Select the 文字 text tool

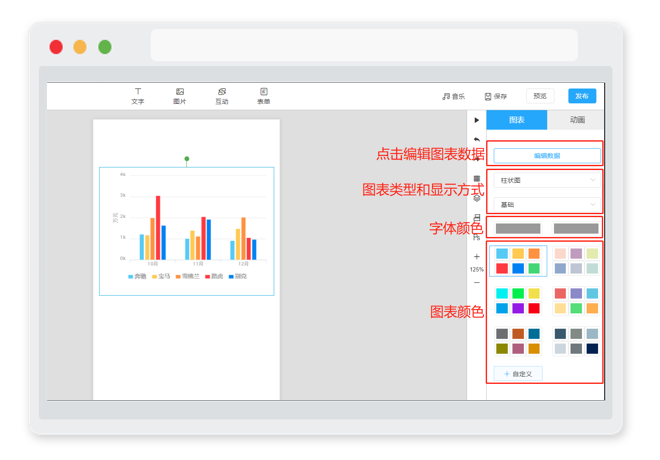[x=138, y=96]
